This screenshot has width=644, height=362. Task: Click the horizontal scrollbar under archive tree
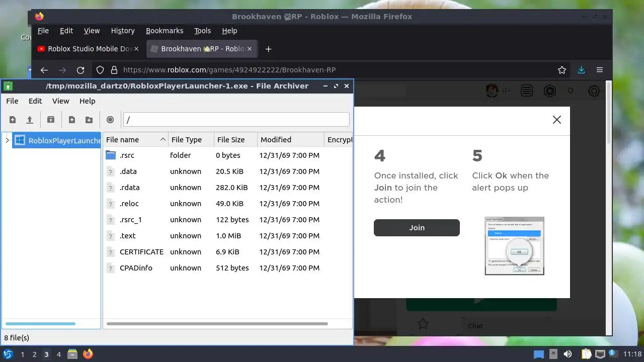[40, 324]
